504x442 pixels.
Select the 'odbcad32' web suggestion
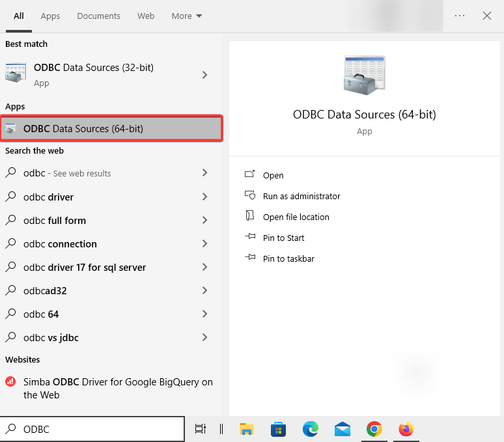pyautogui.click(x=111, y=290)
